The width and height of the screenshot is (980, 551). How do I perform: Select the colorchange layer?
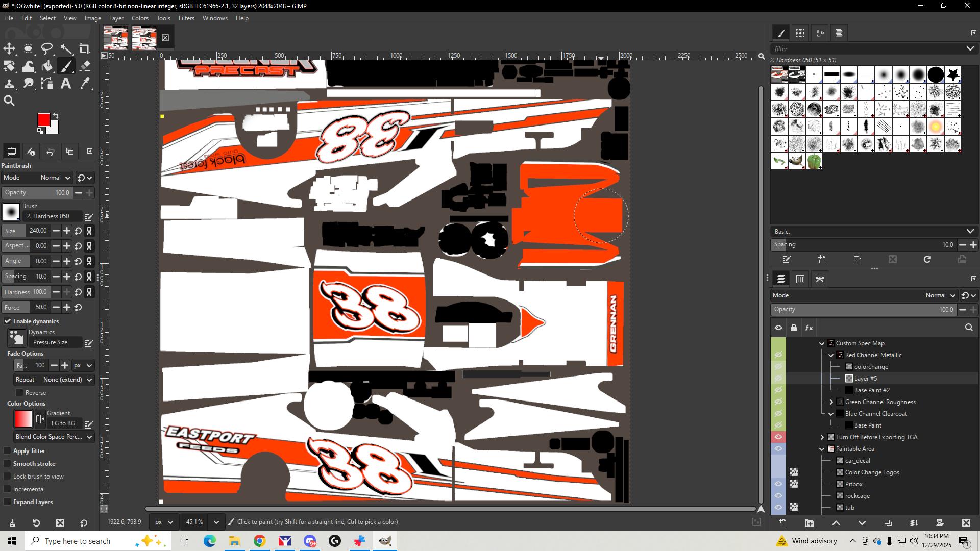tap(871, 367)
